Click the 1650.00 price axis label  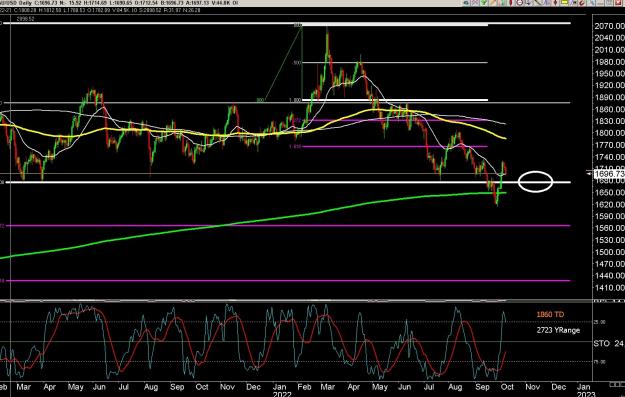tap(609, 193)
